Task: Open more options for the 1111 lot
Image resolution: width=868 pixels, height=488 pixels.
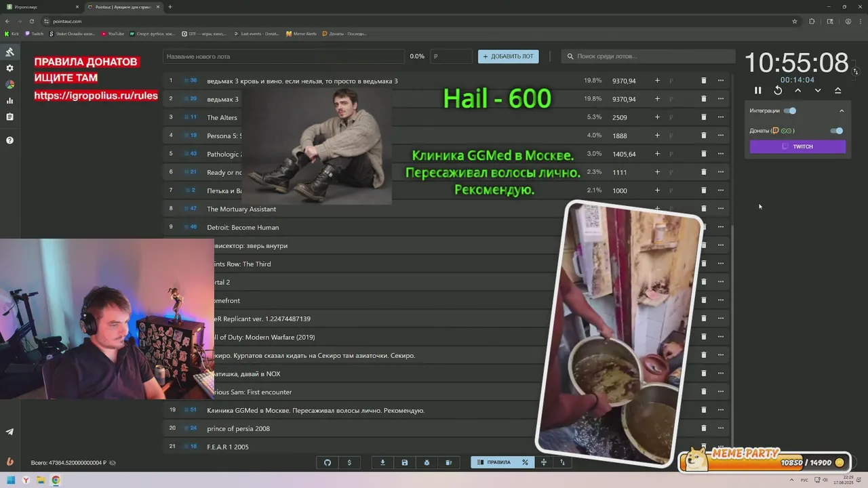Action: click(x=721, y=172)
